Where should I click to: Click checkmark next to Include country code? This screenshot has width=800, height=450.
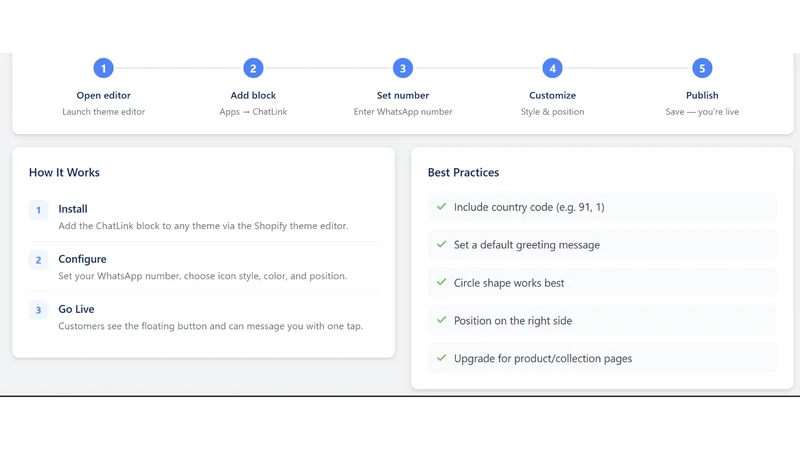[x=442, y=207]
